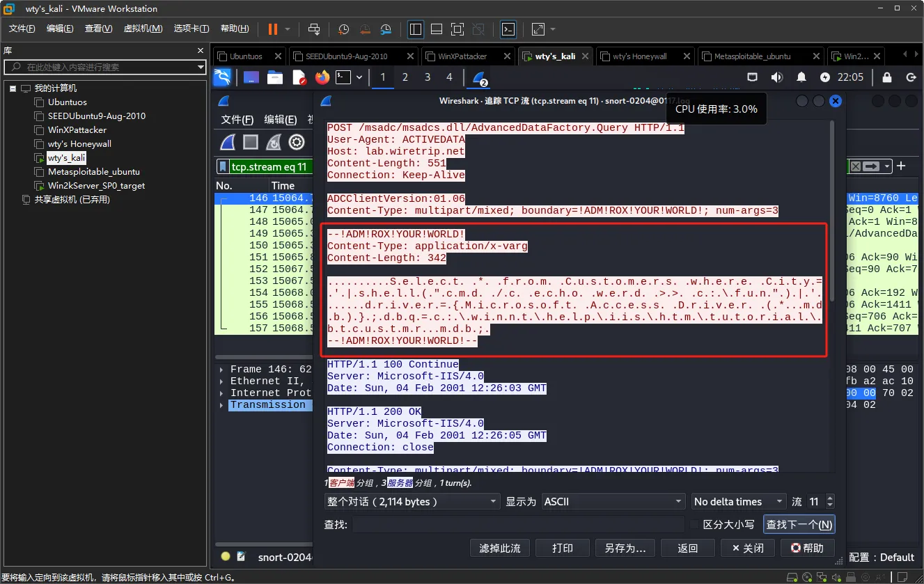
Task: Open 选项卡(T) menu in VMware
Action: point(191,29)
